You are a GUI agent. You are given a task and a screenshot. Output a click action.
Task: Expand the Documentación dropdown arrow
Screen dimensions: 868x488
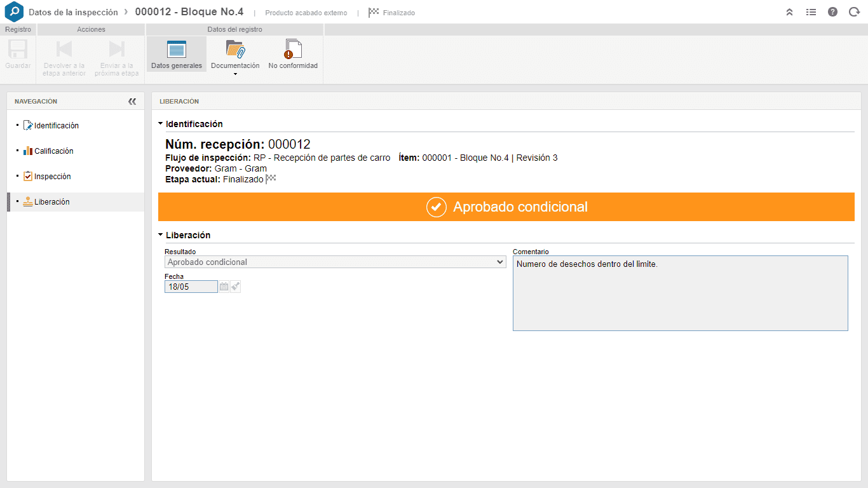pyautogui.click(x=235, y=74)
